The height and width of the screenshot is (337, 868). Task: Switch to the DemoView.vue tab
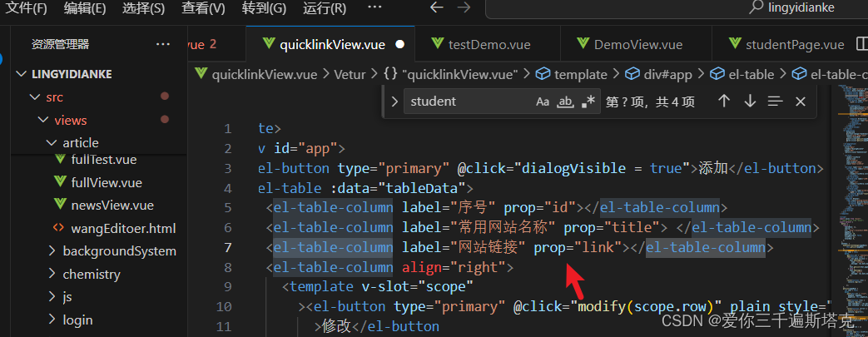[x=637, y=44]
